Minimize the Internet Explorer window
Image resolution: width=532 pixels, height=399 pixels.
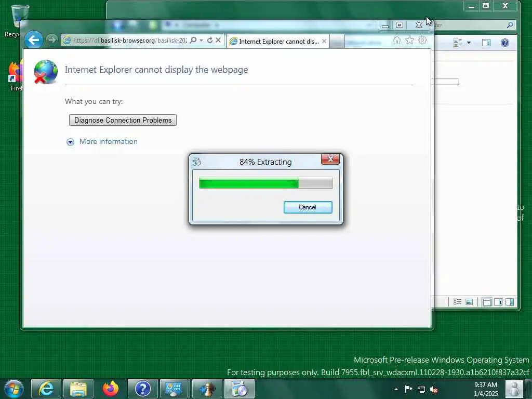[385, 25]
